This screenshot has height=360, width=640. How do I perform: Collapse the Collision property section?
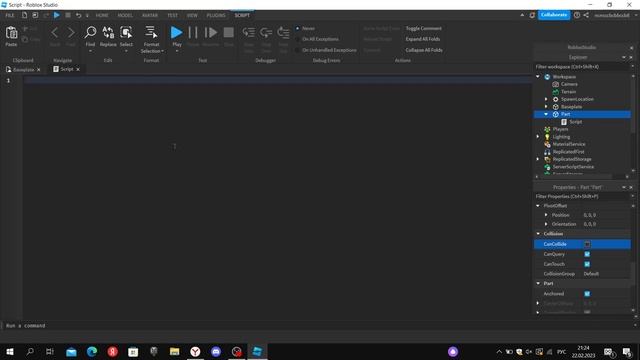tap(538, 234)
